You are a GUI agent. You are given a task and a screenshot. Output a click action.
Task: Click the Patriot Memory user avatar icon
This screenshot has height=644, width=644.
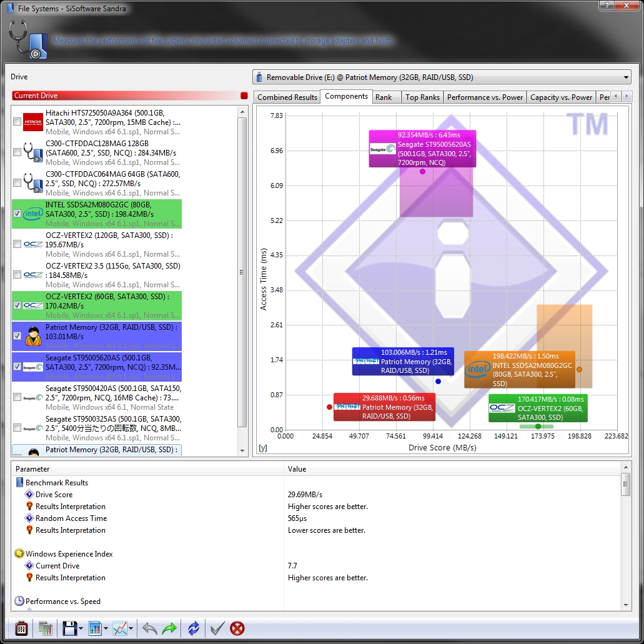tap(33, 336)
